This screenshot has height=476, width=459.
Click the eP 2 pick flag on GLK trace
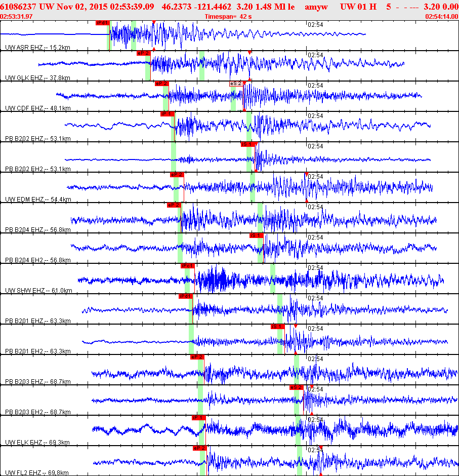[x=143, y=53]
